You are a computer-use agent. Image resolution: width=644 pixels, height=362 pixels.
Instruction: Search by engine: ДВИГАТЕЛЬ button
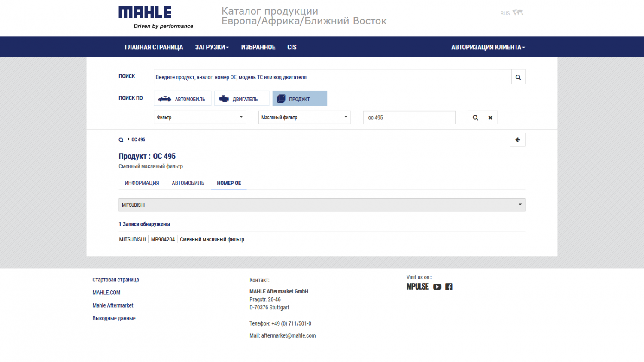tap(242, 99)
